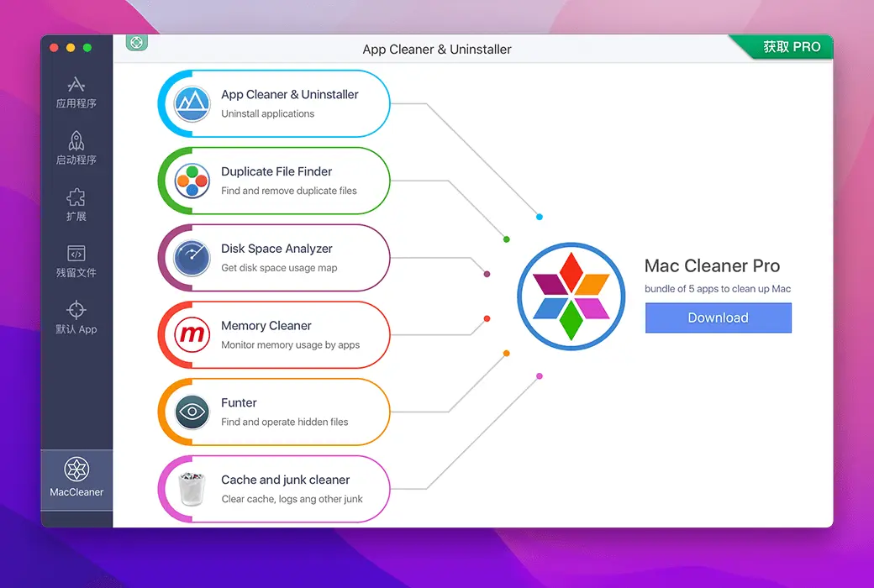874x588 pixels.
Task: Open the Disk Space Analyzer card title
Action: coord(276,249)
